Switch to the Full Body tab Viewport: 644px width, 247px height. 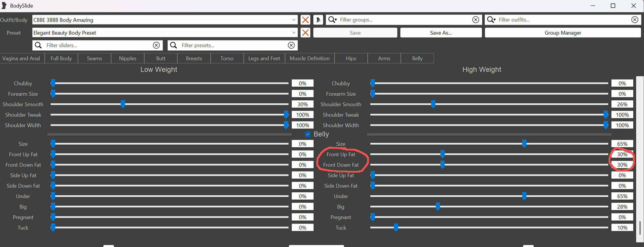(x=61, y=58)
